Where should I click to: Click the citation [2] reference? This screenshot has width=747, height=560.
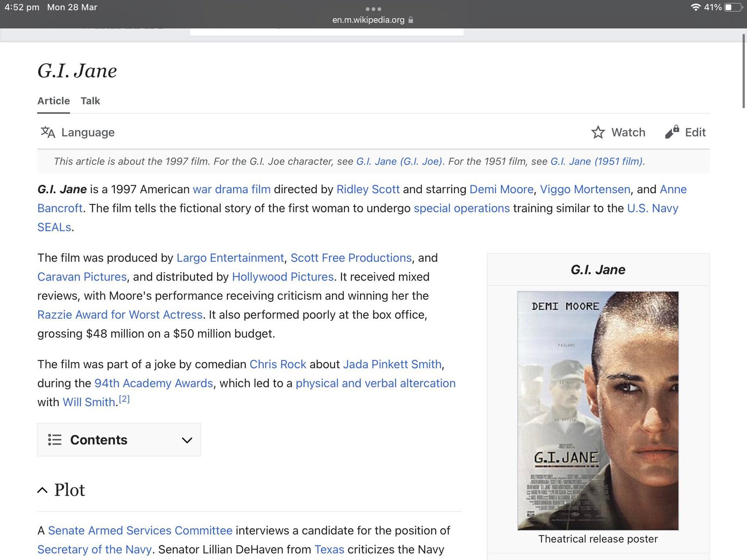[x=124, y=399]
